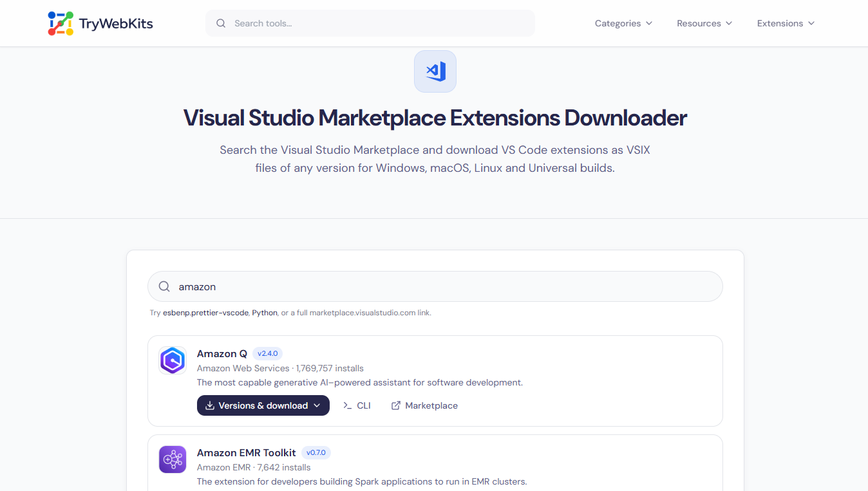Open the Amazon EMR Toolkit title
Image resolution: width=868 pixels, height=491 pixels.
click(x=247, y=452)
